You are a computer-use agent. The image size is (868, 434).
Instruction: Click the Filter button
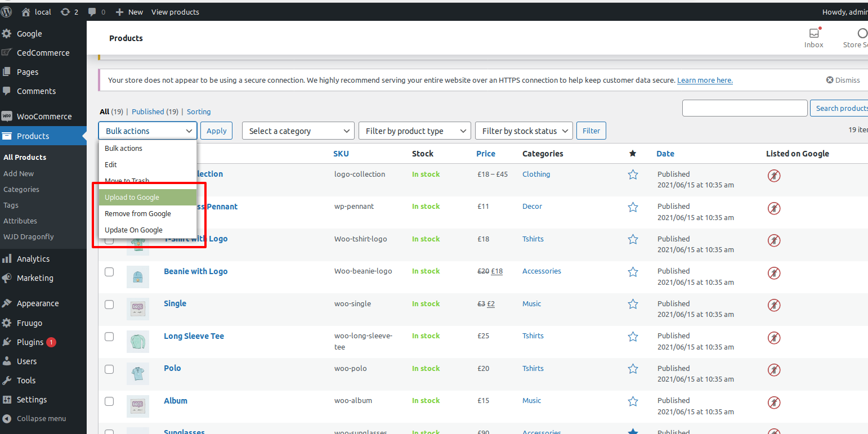(591, 131)
